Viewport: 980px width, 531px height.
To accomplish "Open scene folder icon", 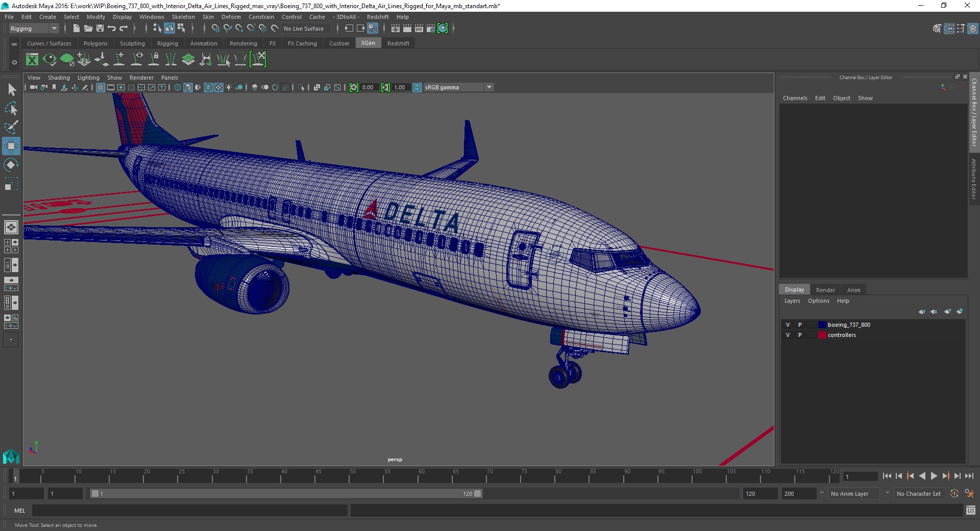I will point(88,29).
